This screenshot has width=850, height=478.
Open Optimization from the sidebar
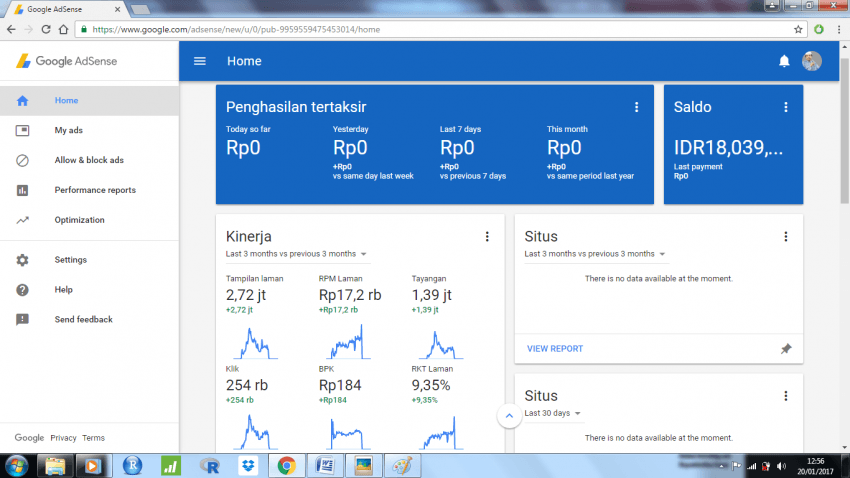[x=79, y=220]
